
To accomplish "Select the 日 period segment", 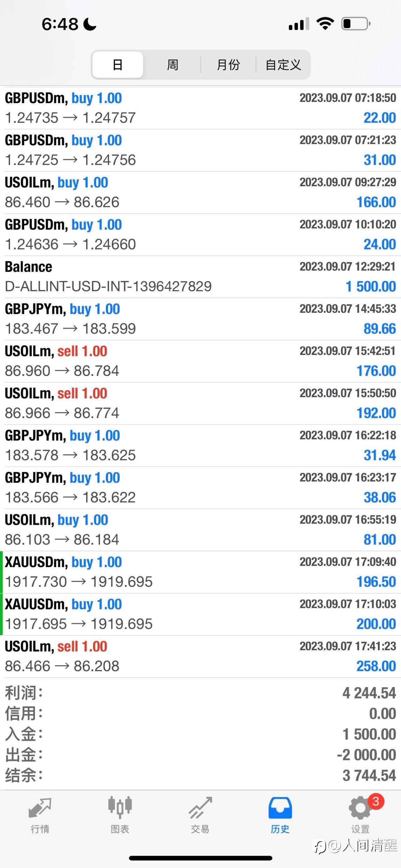I will click(x=117, y=65).
